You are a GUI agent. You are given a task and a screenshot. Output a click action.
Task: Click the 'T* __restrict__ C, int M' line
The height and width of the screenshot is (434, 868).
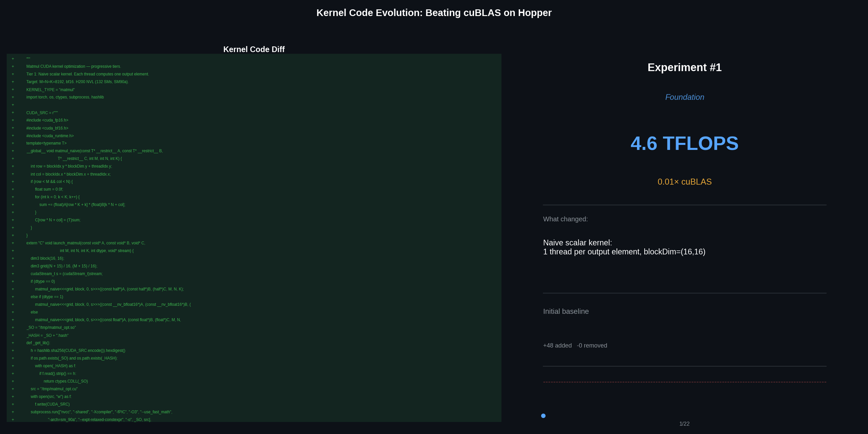point(90,159)
